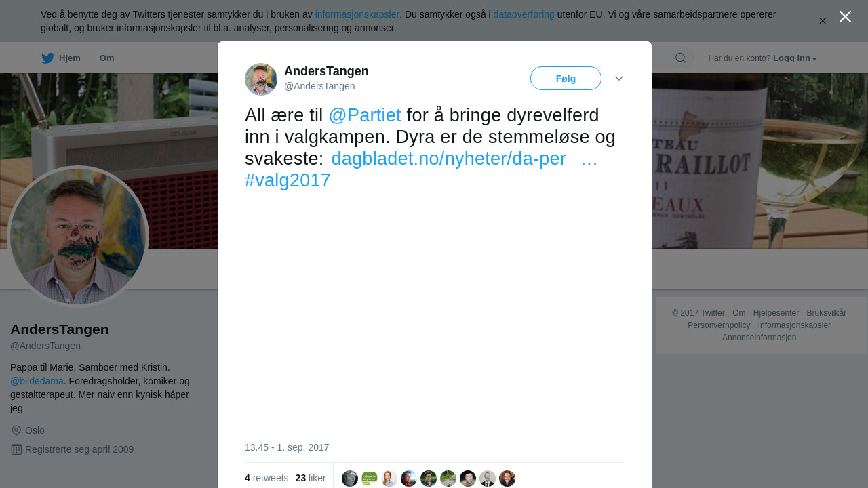Image resolution: width=868 pixels, height=488 pixels.
Task: Open the Logg inn dropdown
Action: (795, 58)
